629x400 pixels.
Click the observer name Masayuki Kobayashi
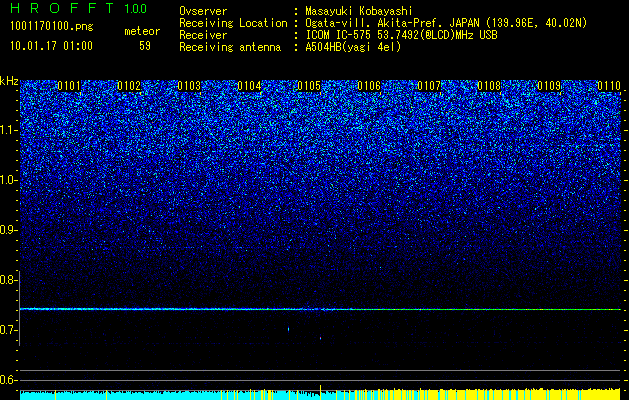click(x=359, y=11)
